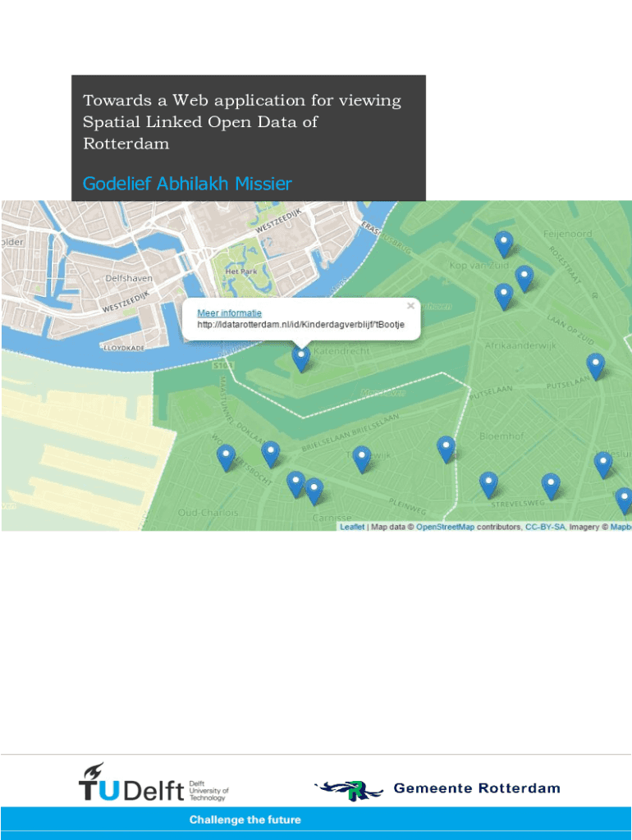Select the marker covering the Tarwewijk label
This screenshot has height=840, width=632.
pyautogui.click(x=361, y=458)
